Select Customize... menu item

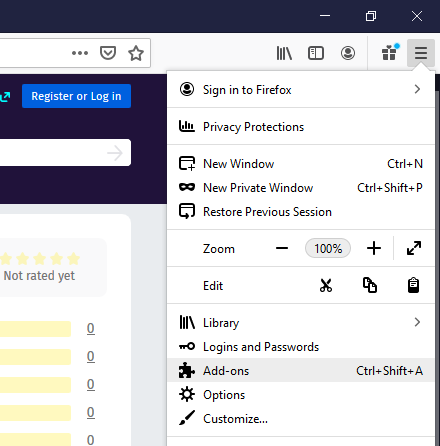click(x=301, y=419)
